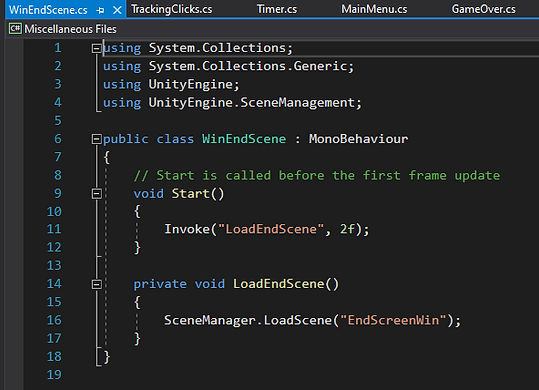Image resolution: width=539 pixels, height=390 pixels.
Task: Collapse the Start method block
Action: (x=97, y=194)
